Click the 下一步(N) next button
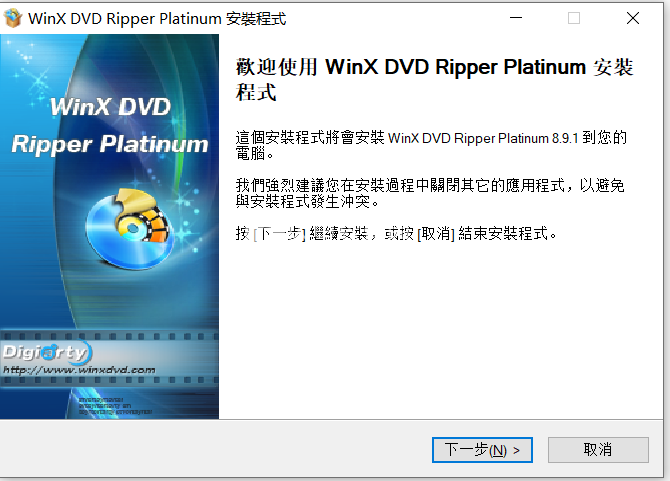Image resolution: width=670 pixels, height=481 pixels. click(482, 449)
